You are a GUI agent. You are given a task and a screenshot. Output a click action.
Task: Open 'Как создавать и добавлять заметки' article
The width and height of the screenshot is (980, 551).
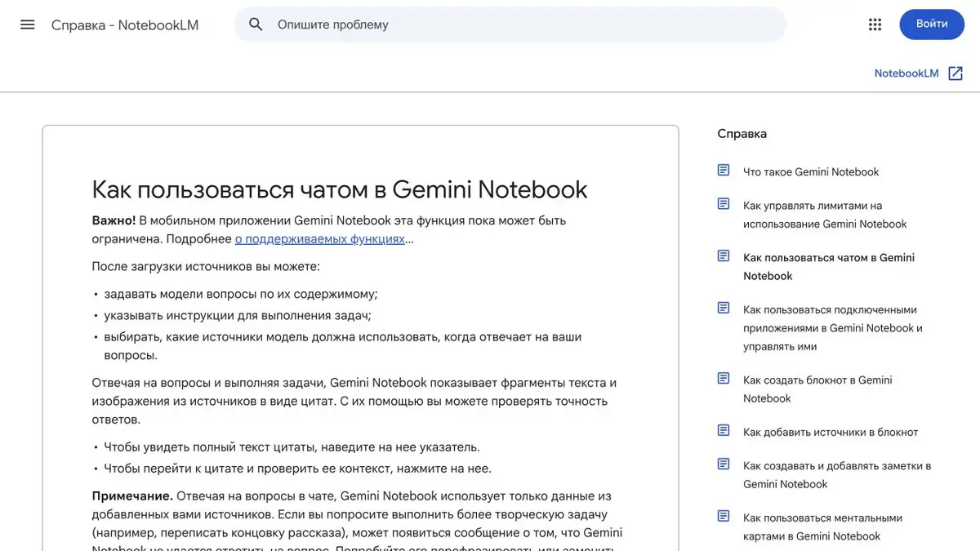[837, 475]
